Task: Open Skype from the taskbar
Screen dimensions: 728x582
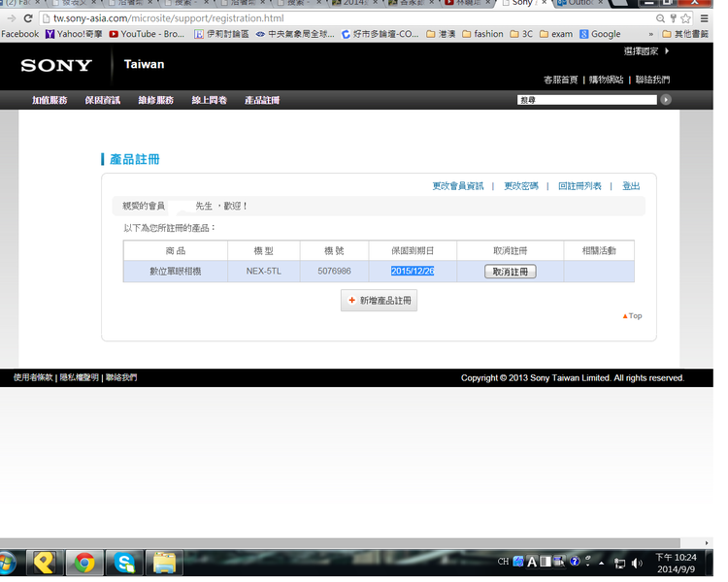Action: click(x=124, y=563)
